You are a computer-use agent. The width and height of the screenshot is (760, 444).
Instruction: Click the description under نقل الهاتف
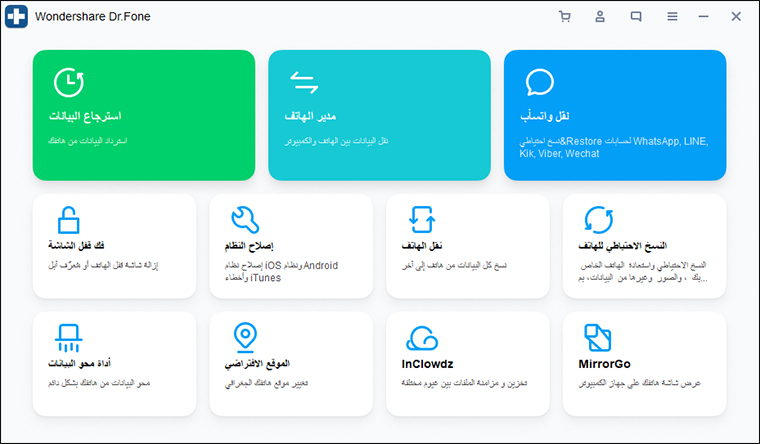(454, 266)
